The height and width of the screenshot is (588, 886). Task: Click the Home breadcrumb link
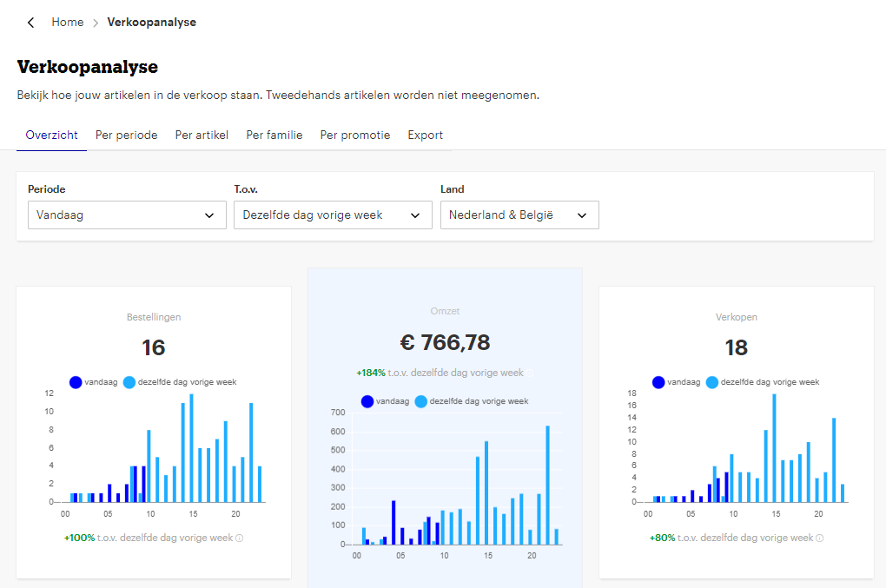67,23
